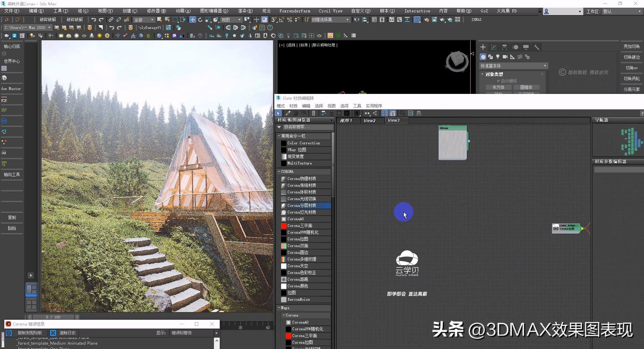Click the animation time slider at 0/100
Image resolution: width=644 pixels, height=349 pixels.
coord(54,317)
